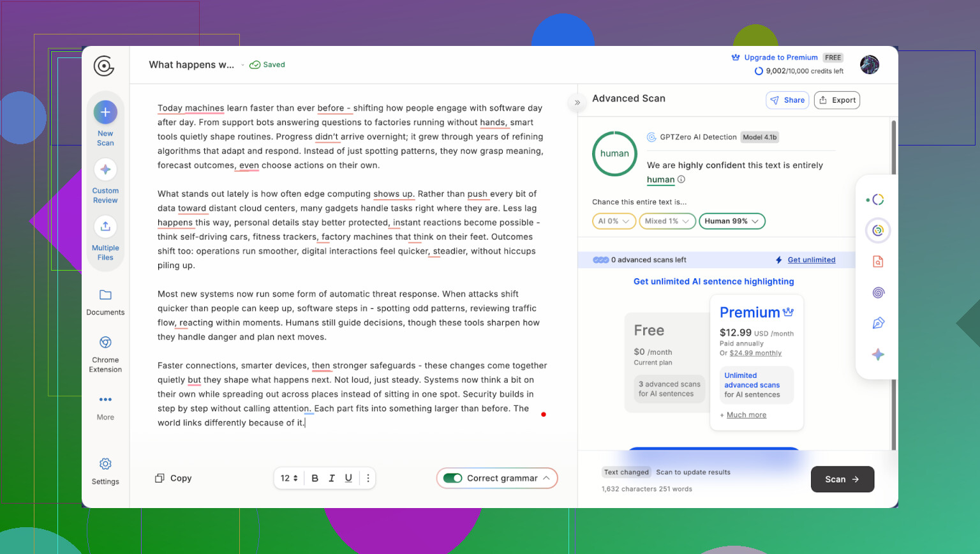Toggle italic text formatting
The width and height of the screenshot is (980, 554).
(332, 478)
